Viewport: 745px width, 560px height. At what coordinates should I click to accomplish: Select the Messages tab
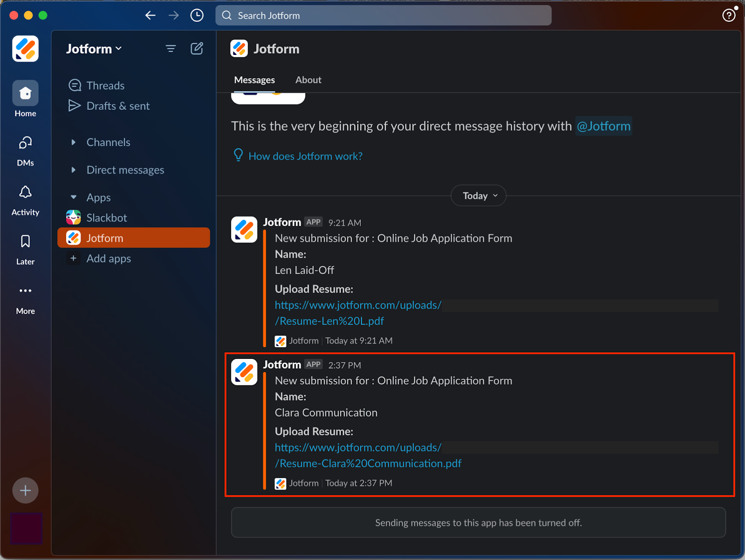(x=254, y=80)
